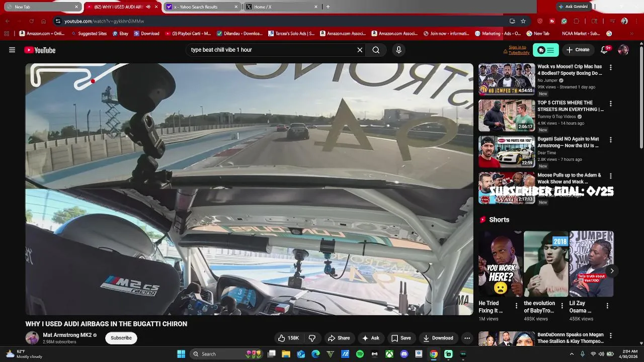Open options for He Tried Fixing short
Image resolution: width=644 pixels, height=362 pixels.
click(516, 305)
